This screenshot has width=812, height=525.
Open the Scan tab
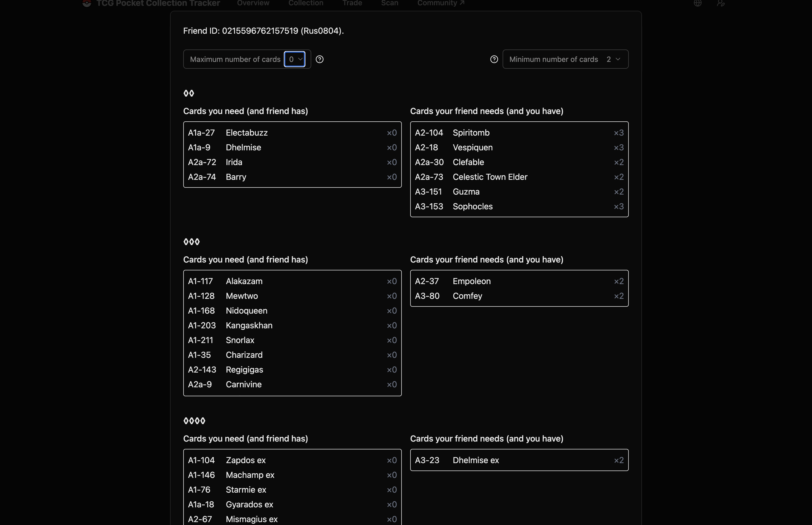pyautogui.click(x=389, y=3)
